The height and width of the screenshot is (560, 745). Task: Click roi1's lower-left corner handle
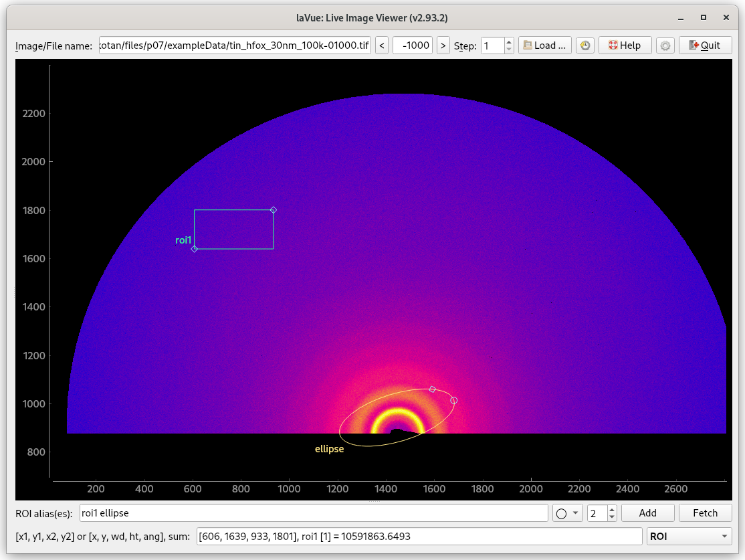(195, 249)
